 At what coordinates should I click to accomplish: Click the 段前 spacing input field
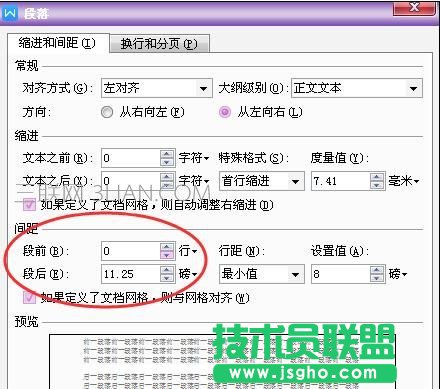click(x=131, y=251)
